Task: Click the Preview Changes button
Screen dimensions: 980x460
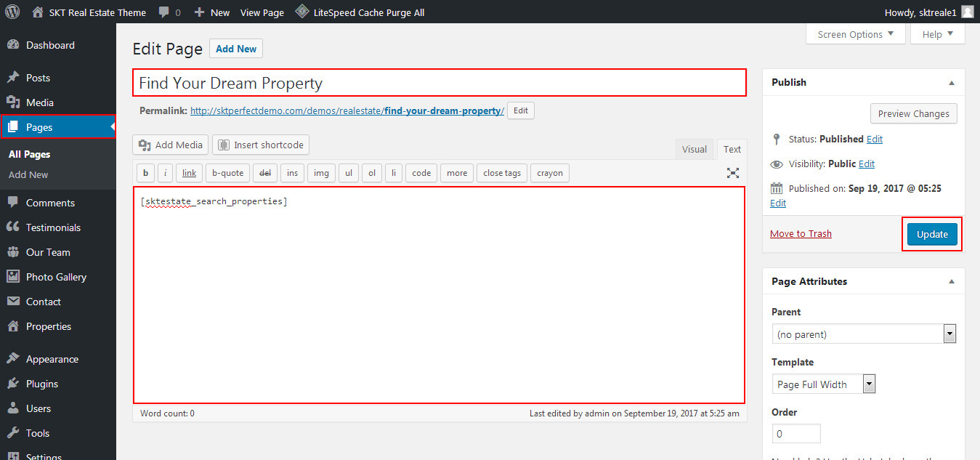Action: [x=914, y=113]
